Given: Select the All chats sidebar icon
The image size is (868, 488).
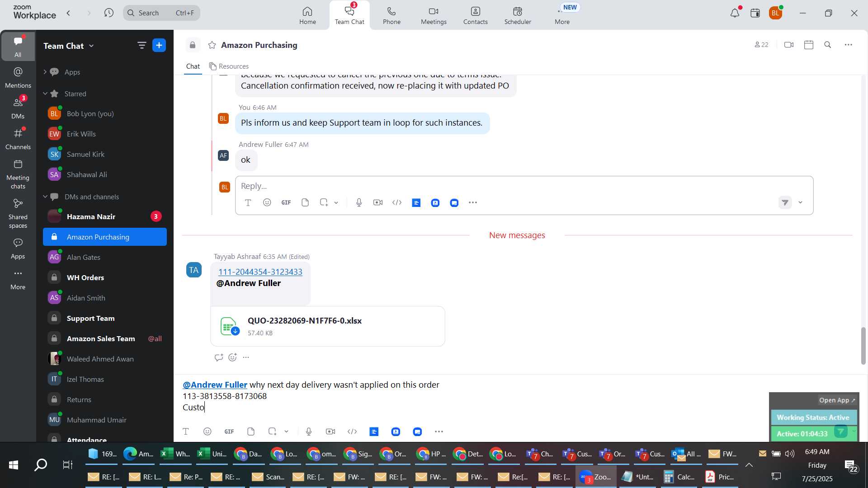Looking at the screenshot, I should click(18, 46).
